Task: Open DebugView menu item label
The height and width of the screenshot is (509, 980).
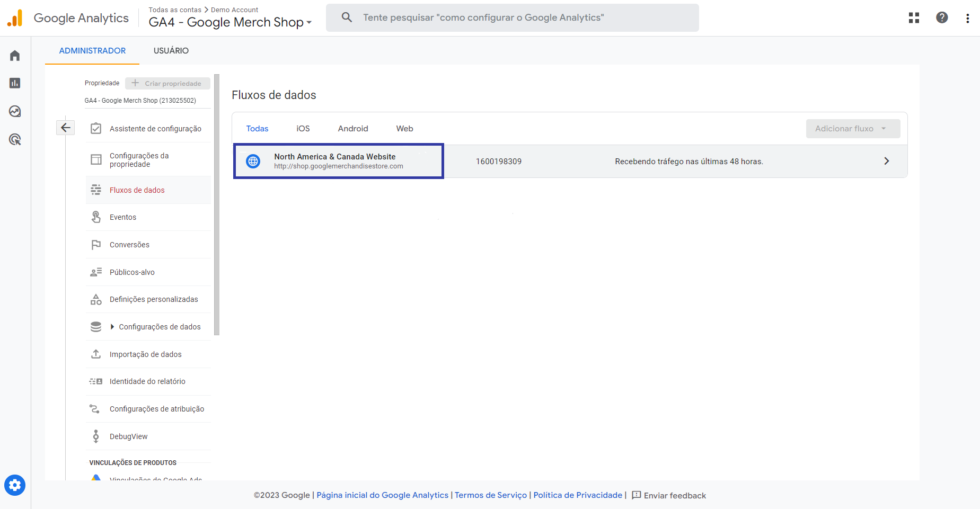Action: 128,436
